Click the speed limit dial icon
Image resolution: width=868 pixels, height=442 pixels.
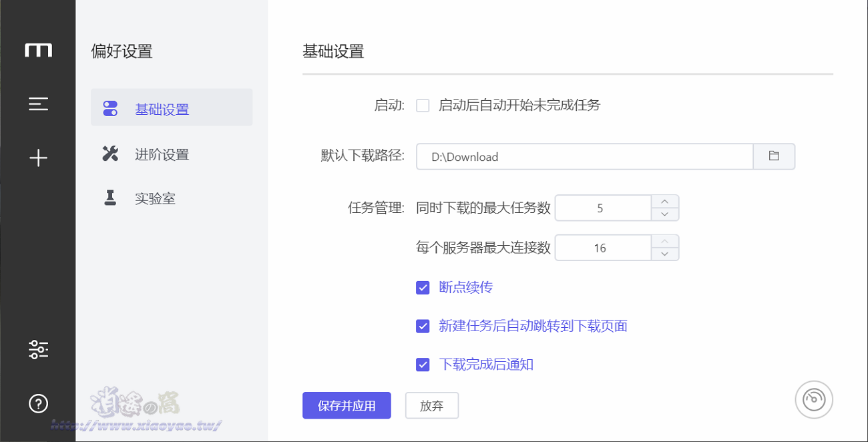coord(813,399)
